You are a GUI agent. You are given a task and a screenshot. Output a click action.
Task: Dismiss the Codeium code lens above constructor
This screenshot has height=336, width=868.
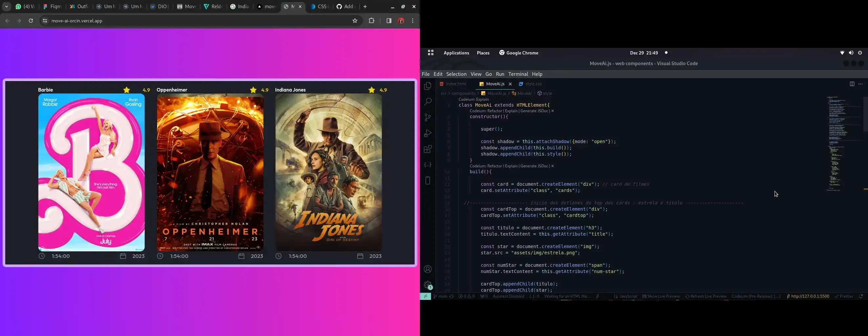tap(552, 111)
